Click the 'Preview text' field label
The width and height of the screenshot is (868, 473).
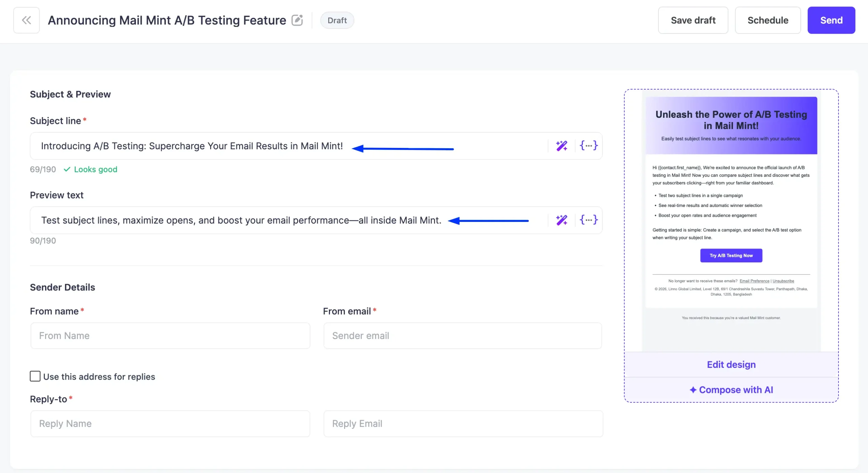(57, 195)
